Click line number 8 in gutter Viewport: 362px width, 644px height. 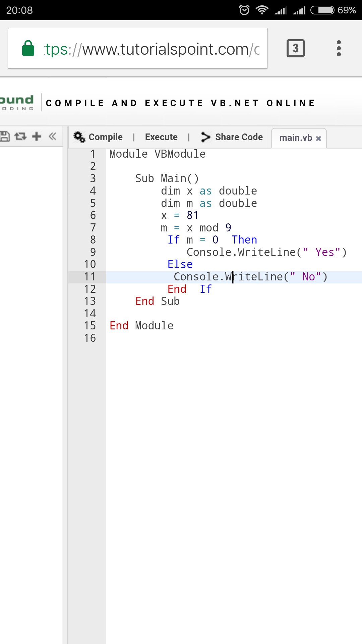(x=93, y=240)
